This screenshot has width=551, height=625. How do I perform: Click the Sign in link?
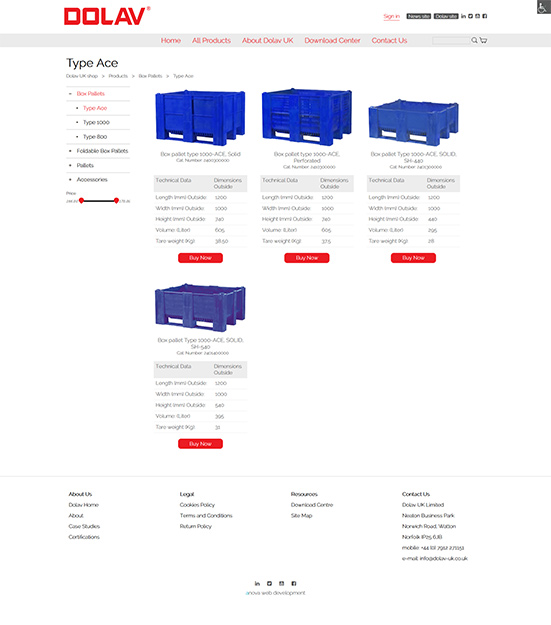tap(392, 16)
